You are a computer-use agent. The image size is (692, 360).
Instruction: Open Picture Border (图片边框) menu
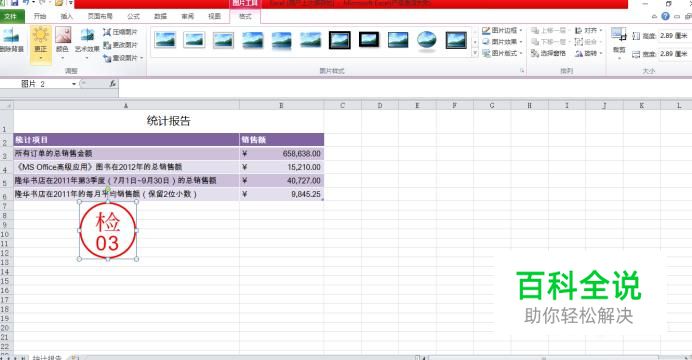coord(502,30)
